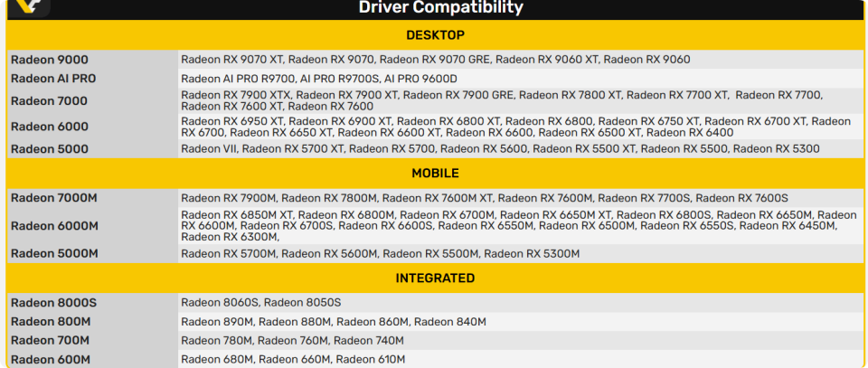The width and height of the screenshot is (868, 368).
Task: Click the Radeon 600M row label
Action: tap(51, 360)
